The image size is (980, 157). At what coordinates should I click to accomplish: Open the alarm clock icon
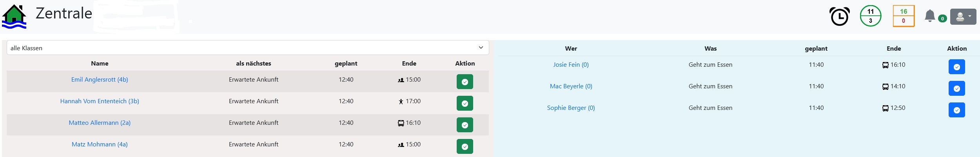[x=839, y=16]
